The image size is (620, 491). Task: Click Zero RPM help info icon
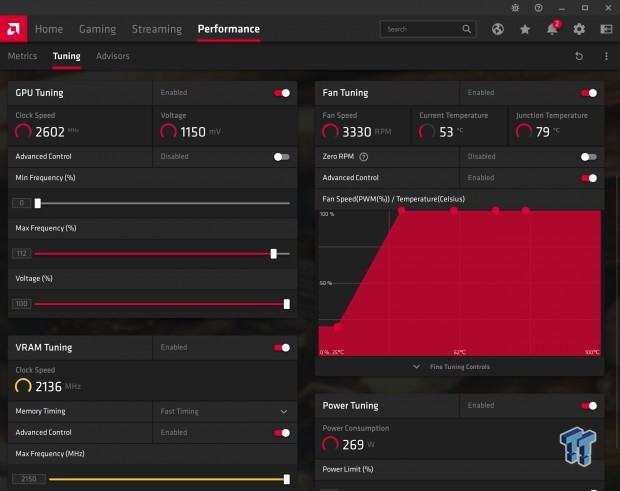[364, 157]
